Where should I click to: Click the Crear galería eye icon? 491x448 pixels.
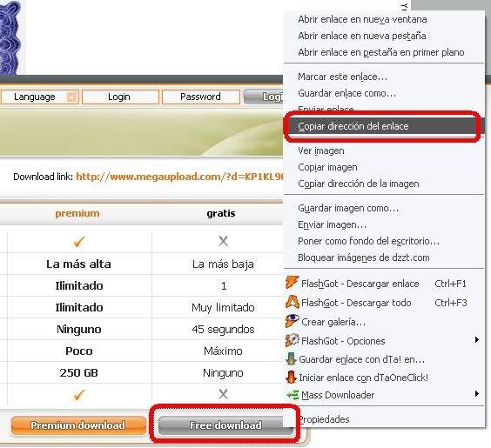coord(293,321)
